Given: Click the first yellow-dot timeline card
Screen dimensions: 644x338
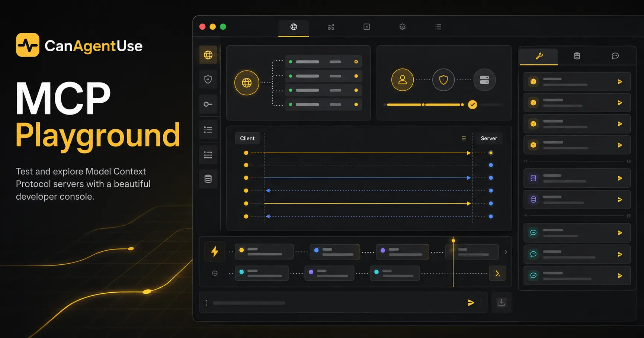Looking at the screenshot, I should click(x=264, y=252).
